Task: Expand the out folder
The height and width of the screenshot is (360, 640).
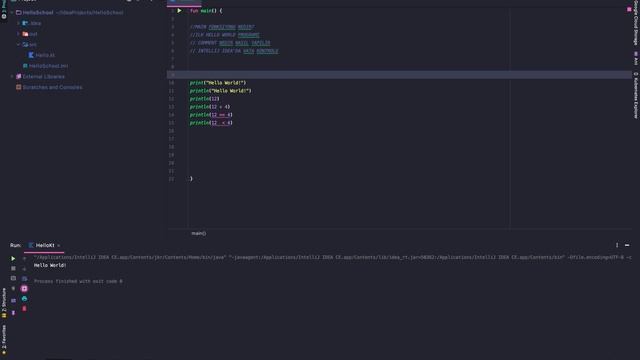Action: point(19,34)
